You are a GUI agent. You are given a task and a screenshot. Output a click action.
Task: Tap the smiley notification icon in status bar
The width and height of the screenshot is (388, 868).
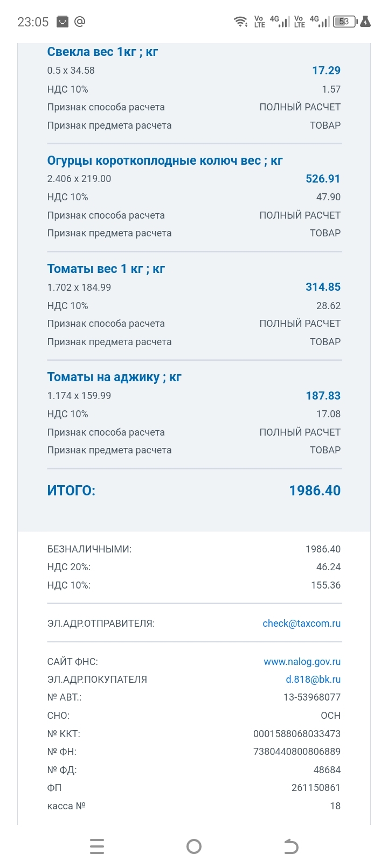[x=63, y=22]
